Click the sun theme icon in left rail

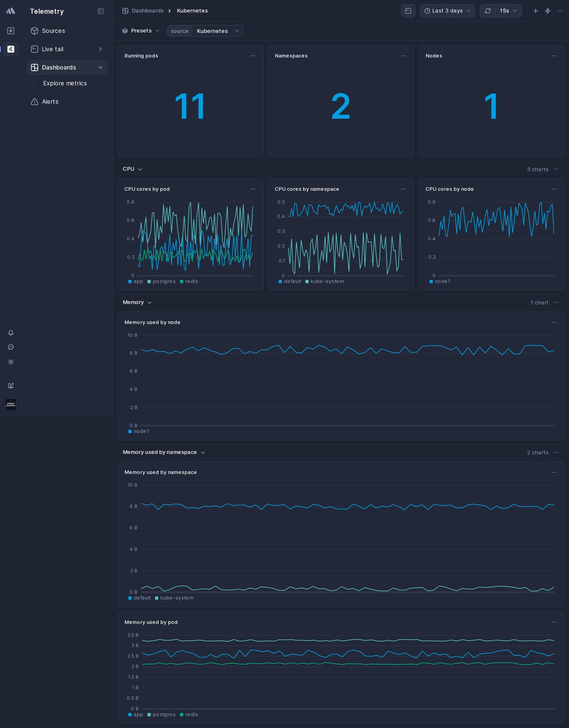(x=11, y=362)
